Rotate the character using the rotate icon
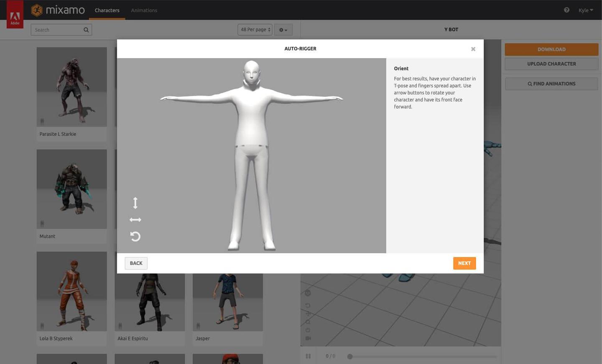Screen dimensions: 602x364 click(x=135, y=237)
